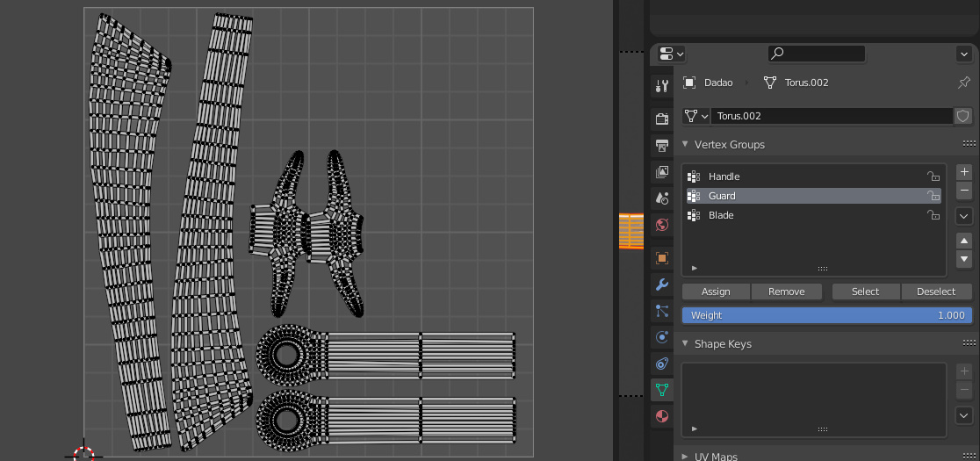This screenshot has height=461, width=980.
Task: Click the Assign button
Action: click(x=716, y=292)
